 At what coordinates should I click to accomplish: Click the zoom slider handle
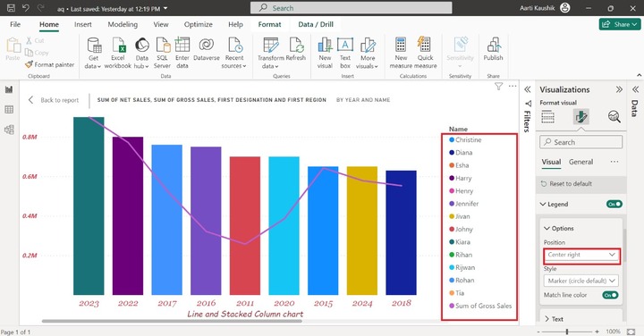pyautogui.click(x=567, y=332)
